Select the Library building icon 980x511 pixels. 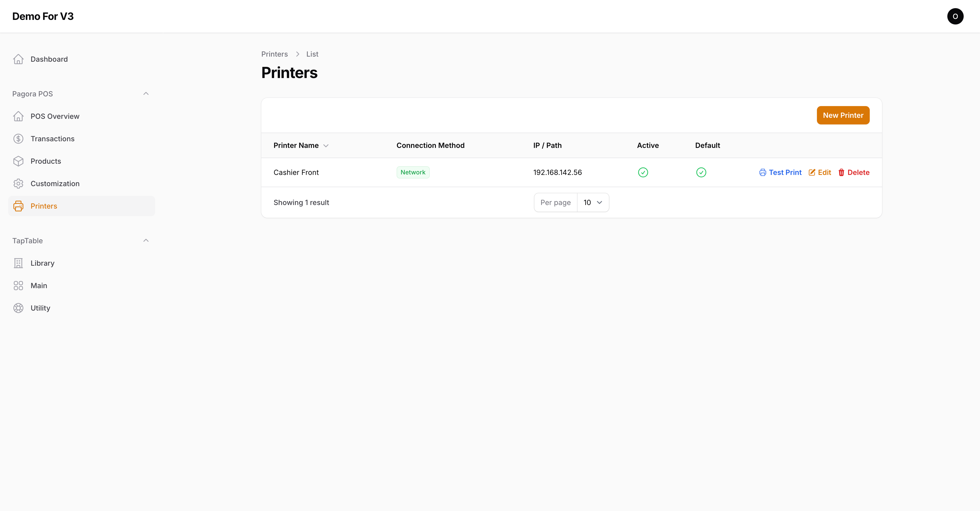tap(18, 263)
